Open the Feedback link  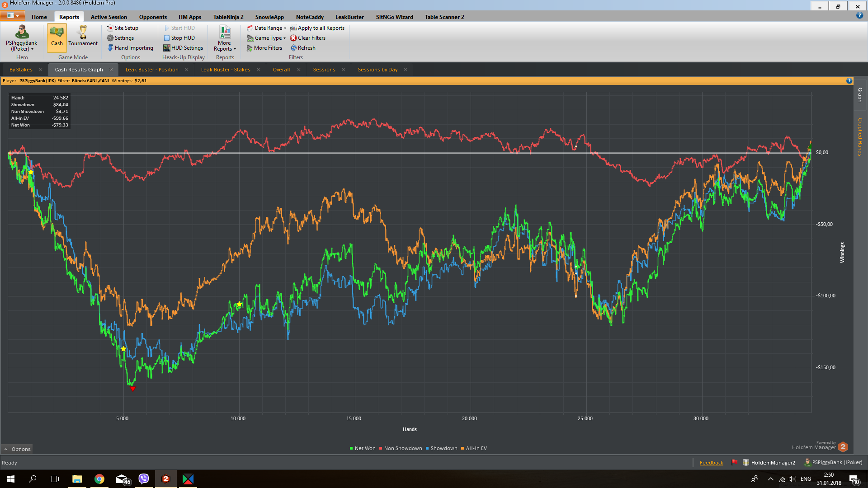(711, 463)
